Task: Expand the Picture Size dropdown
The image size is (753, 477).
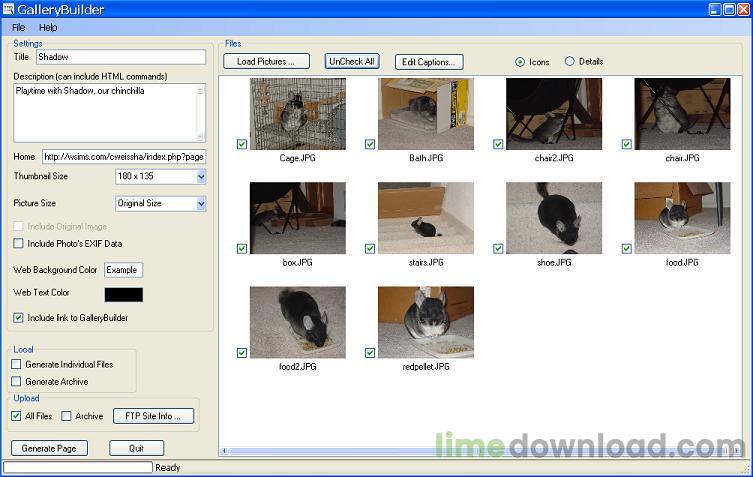Action: 200,204
